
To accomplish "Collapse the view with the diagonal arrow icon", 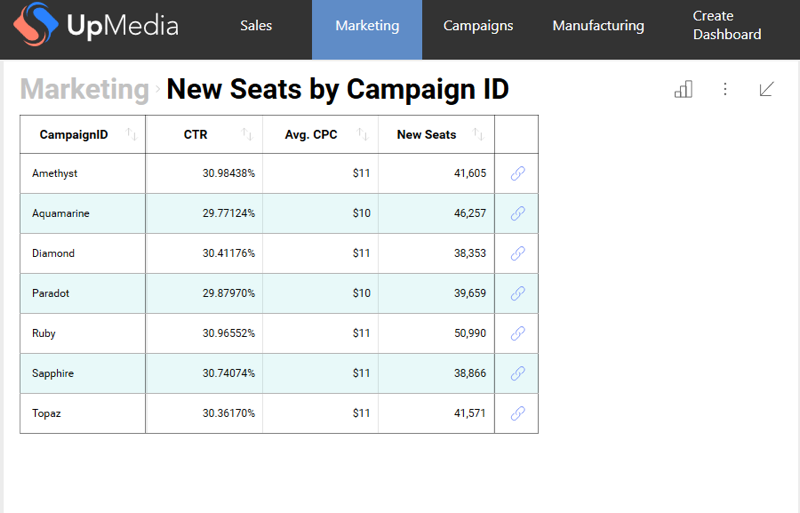I will [x=767, y=89].
